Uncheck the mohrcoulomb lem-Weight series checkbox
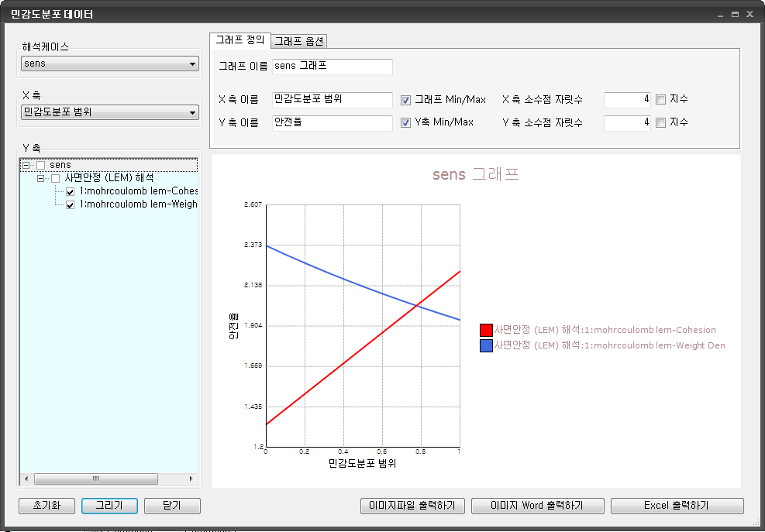 pyautogui.click(x=71, y=204)
